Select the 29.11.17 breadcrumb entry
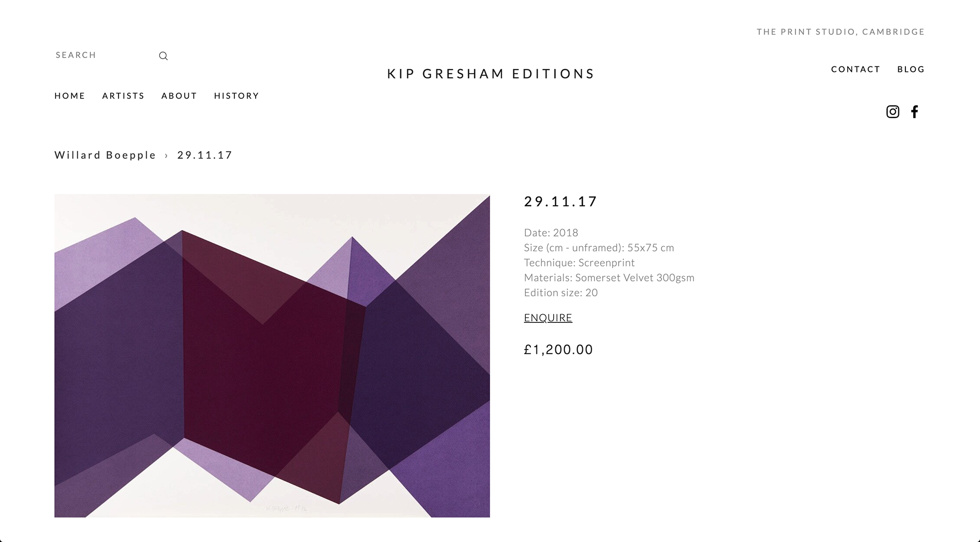 click(x=204, y=155)
